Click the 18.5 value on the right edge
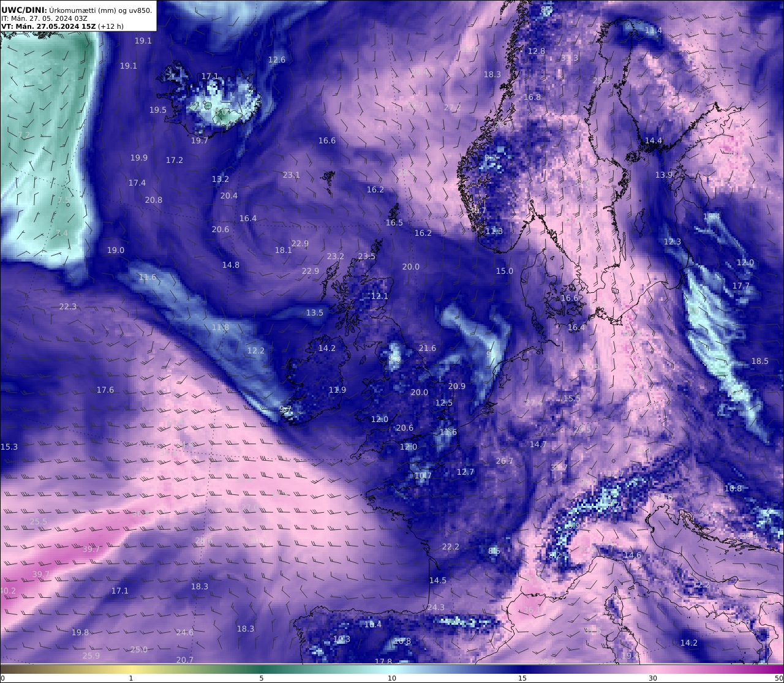This screenshot has height=683, width=784. pos(760,361)
